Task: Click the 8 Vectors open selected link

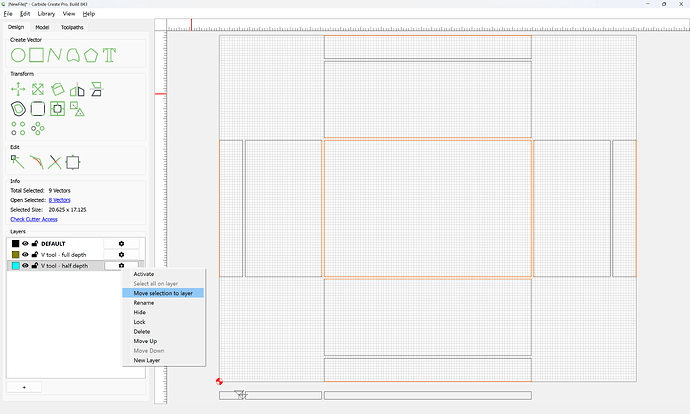Action: [59, 200]
